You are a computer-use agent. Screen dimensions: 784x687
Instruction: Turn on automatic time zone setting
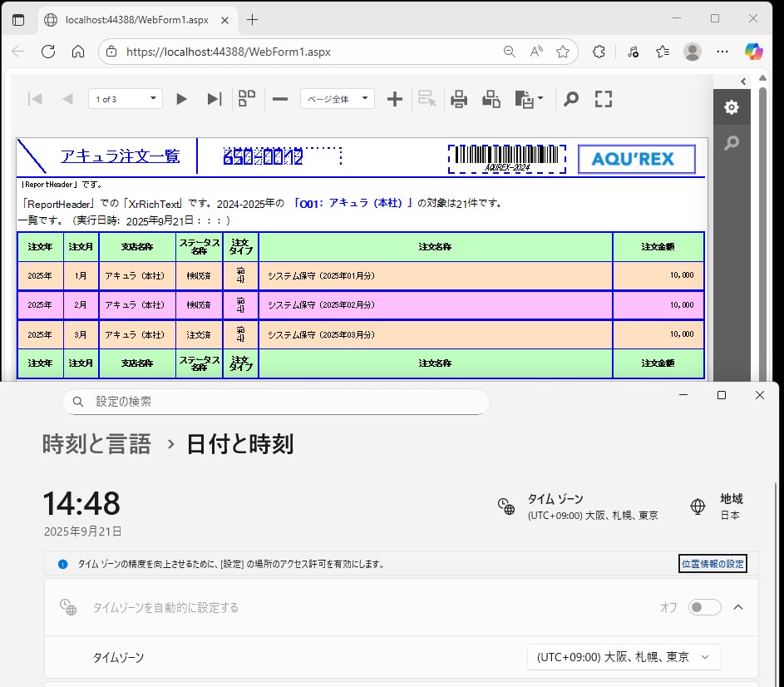(704, 607)
